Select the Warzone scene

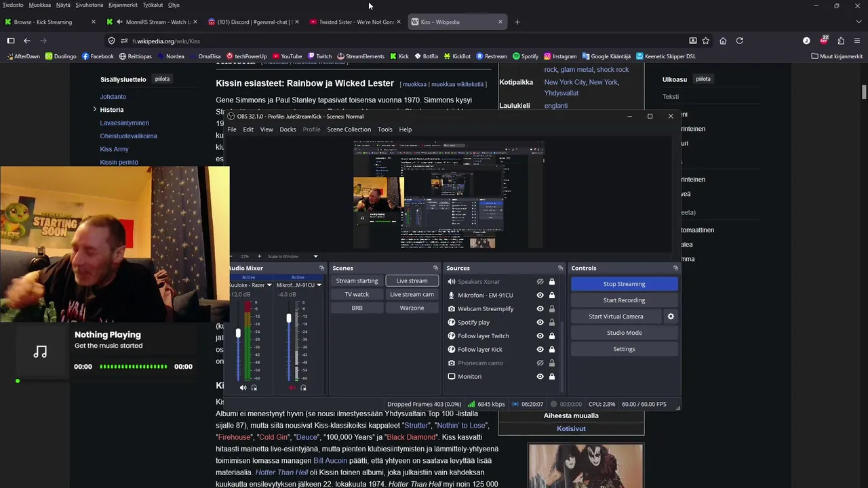coord(412,308)
